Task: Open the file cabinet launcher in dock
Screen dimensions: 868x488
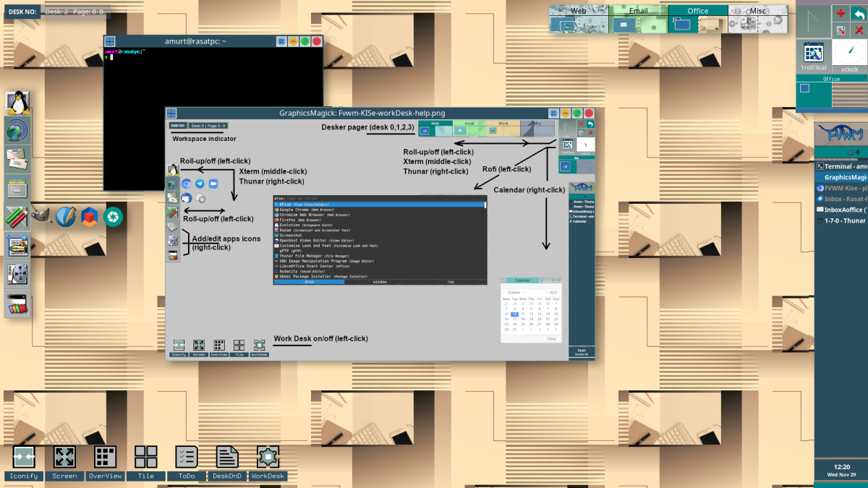Action: [17, 187]
